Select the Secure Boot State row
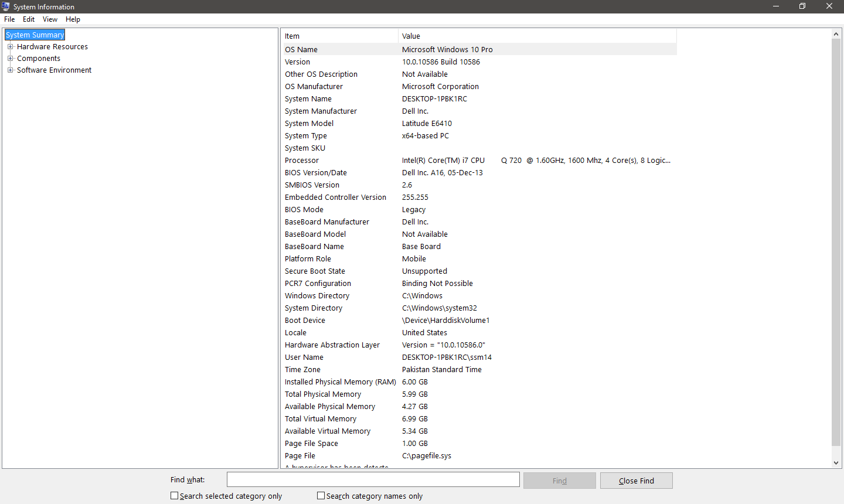 tap(479, 271)
